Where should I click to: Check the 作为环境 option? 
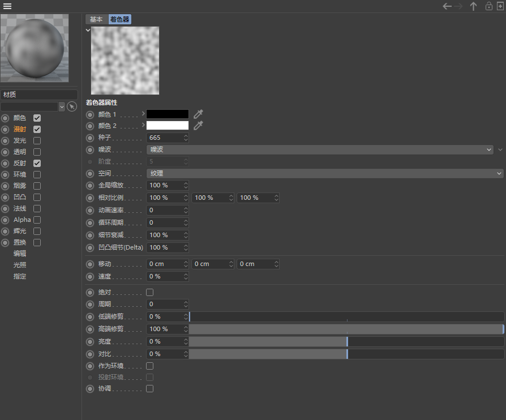tap(150, 366)
